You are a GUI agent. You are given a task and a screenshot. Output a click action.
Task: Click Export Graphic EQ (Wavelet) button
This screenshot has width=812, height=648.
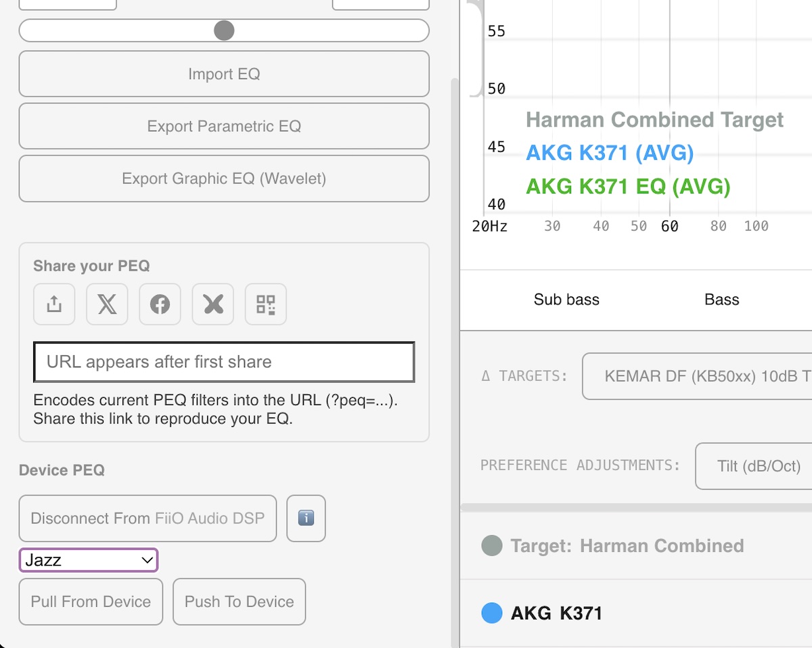224,179
